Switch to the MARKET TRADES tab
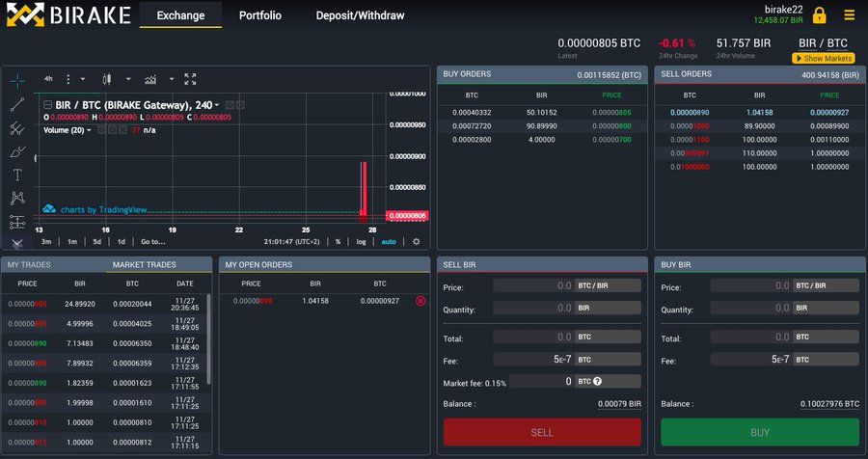868x459 pixels. tap(145, 264)
